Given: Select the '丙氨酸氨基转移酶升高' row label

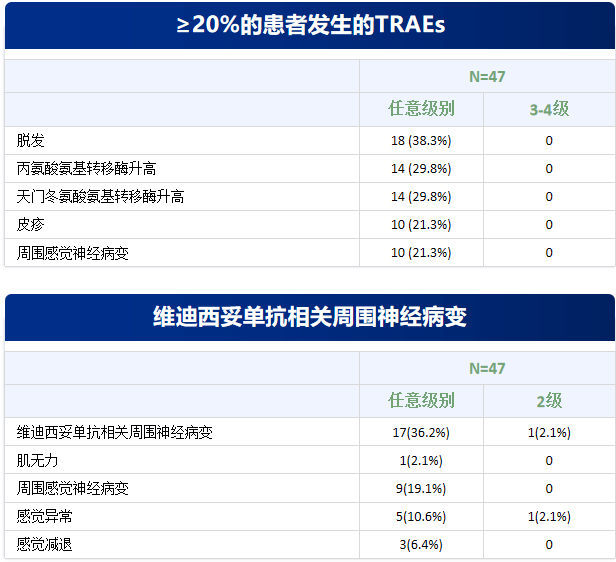Looking at the screenshot, I should coord(86,168).
